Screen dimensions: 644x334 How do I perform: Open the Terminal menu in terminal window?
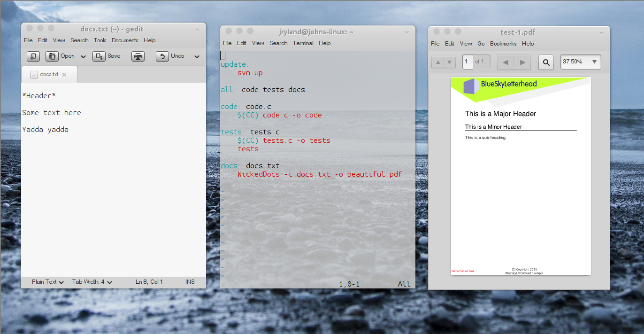click(303, 43)
